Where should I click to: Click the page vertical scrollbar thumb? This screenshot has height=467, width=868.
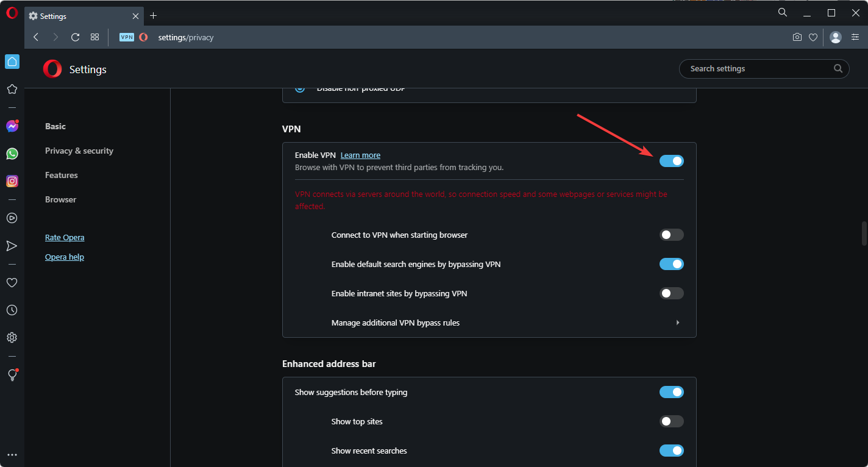pyautogui.click(x=864, y=233)
